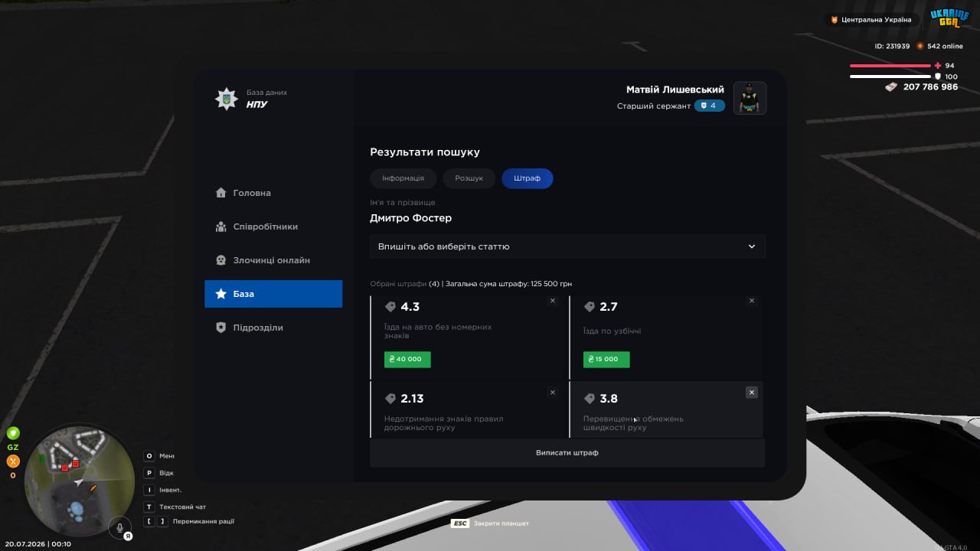Open Злочинці онлайн in the sidebar

point(273,260)
